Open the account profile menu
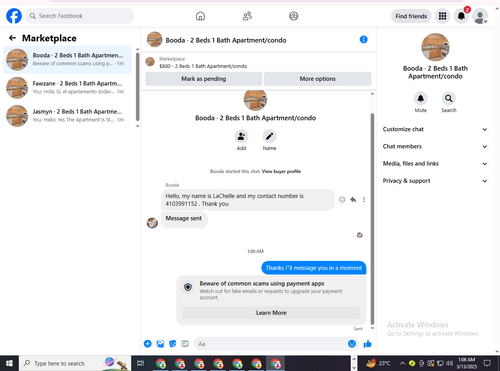 click(x=480, y=16)
